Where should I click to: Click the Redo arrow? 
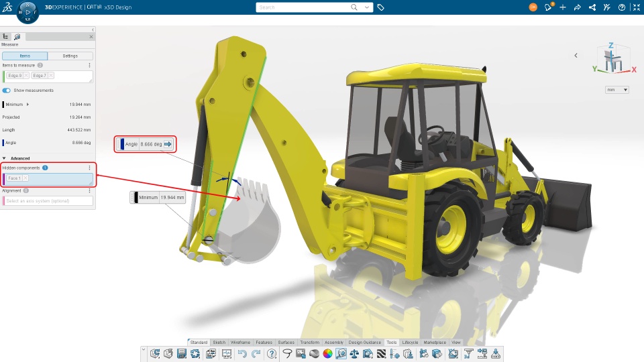point(256,353)
